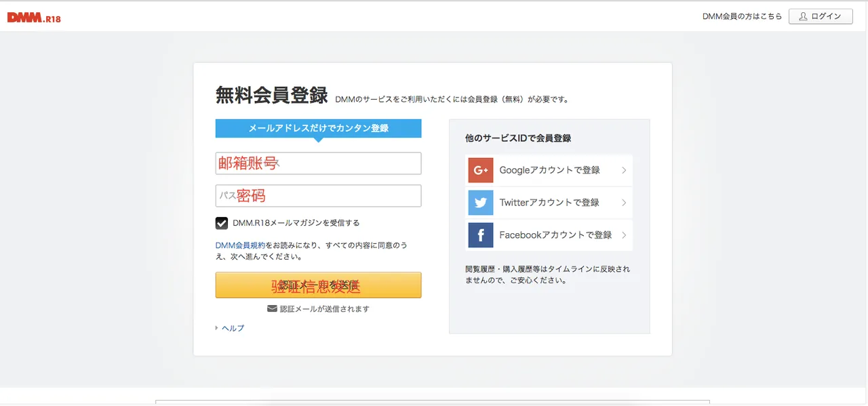
Task: Click the yellow send verification mail button
Action: pyautogui.click(x=319, y=285)
